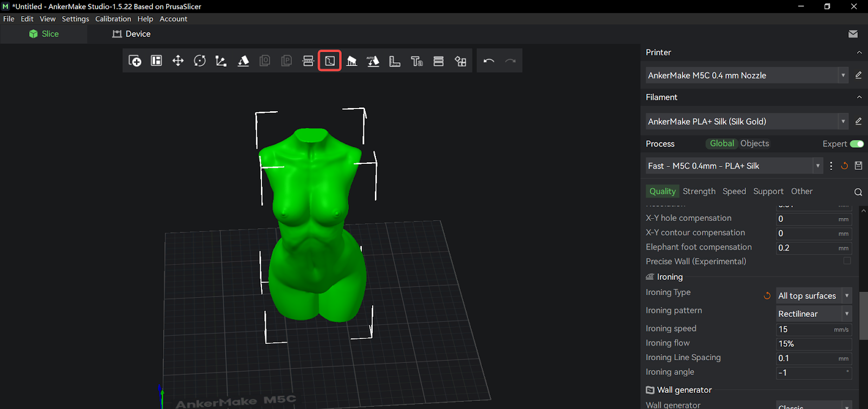868x409 pixels.
Task: Select the Place on face tool
Action: pyautogui.click(x=243, y=61)
